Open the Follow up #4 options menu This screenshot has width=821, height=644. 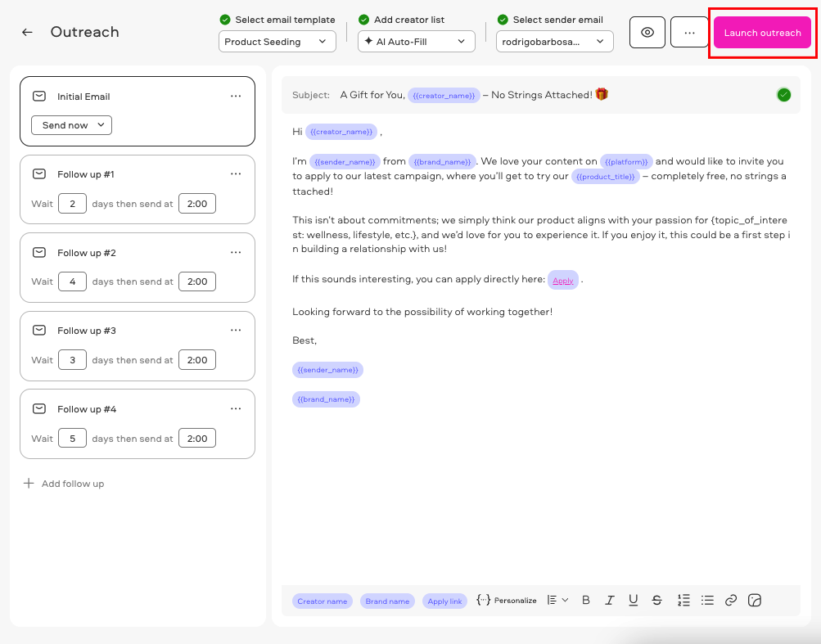(x=236, y=408)
